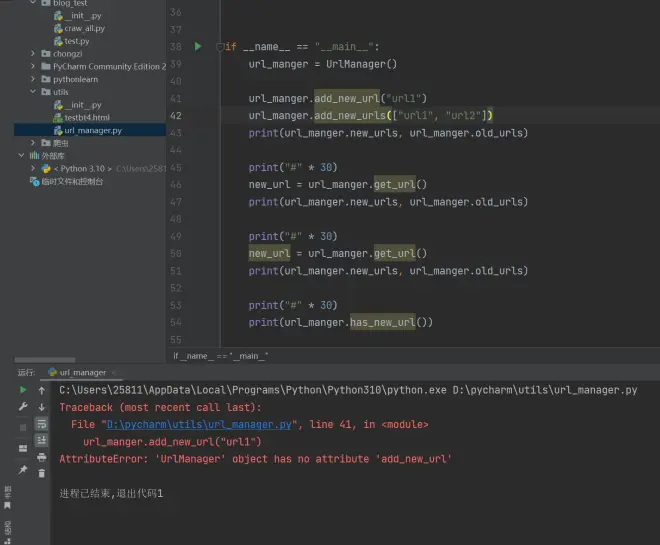The width and height of the screenshot is (660, 545).
Task: Collapse the utils folder
Action: click(x=33, y=92)
